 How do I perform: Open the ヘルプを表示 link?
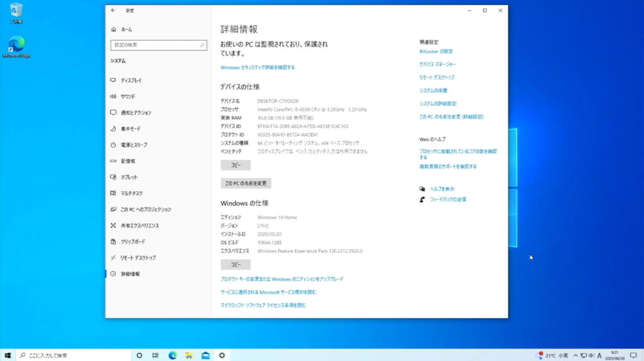pyautogui.click(x=441, y=189)
